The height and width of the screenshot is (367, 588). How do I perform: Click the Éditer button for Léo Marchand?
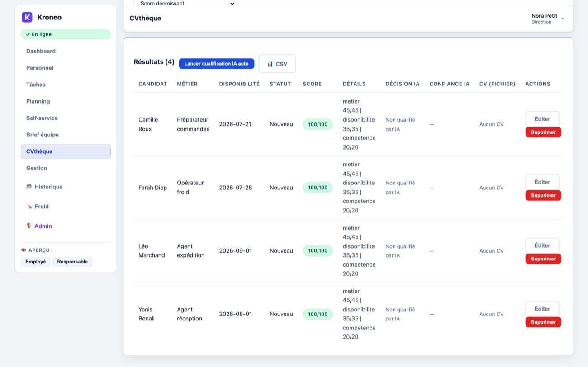click(542, 245)
